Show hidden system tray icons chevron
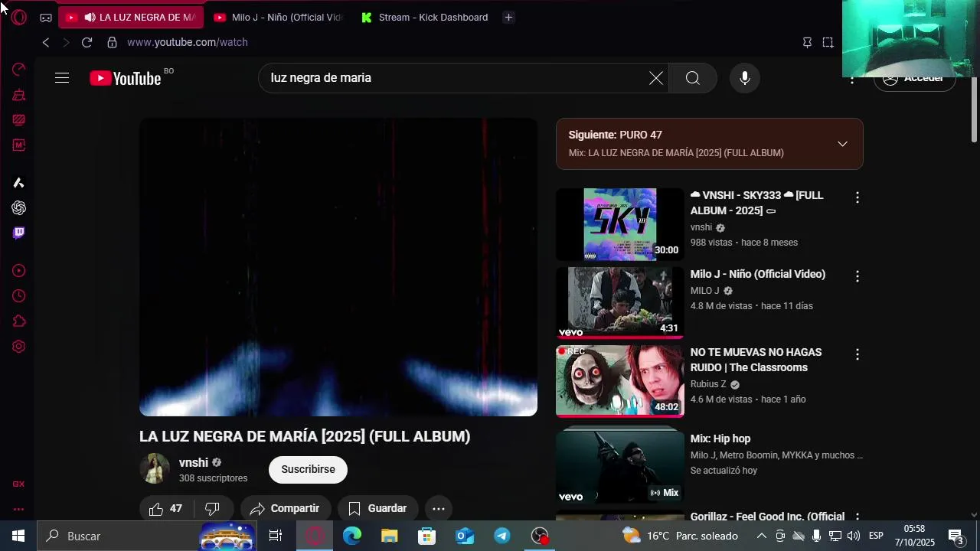 [761, 536]
